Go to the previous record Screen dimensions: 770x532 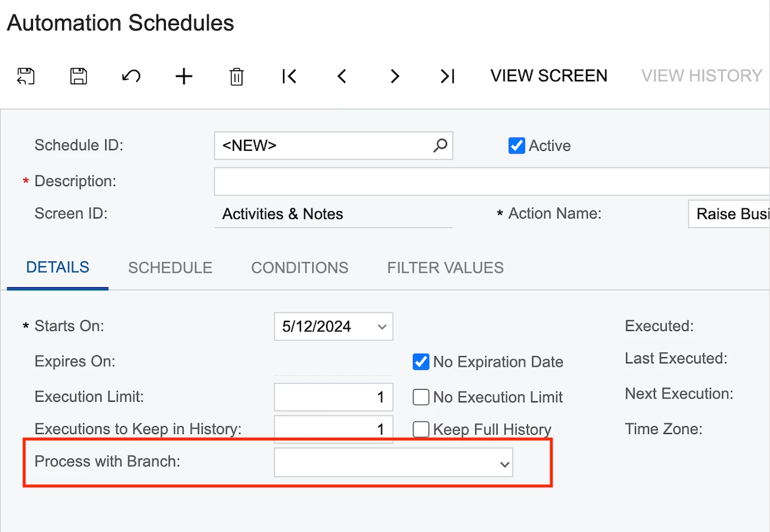tap(342, 76)
